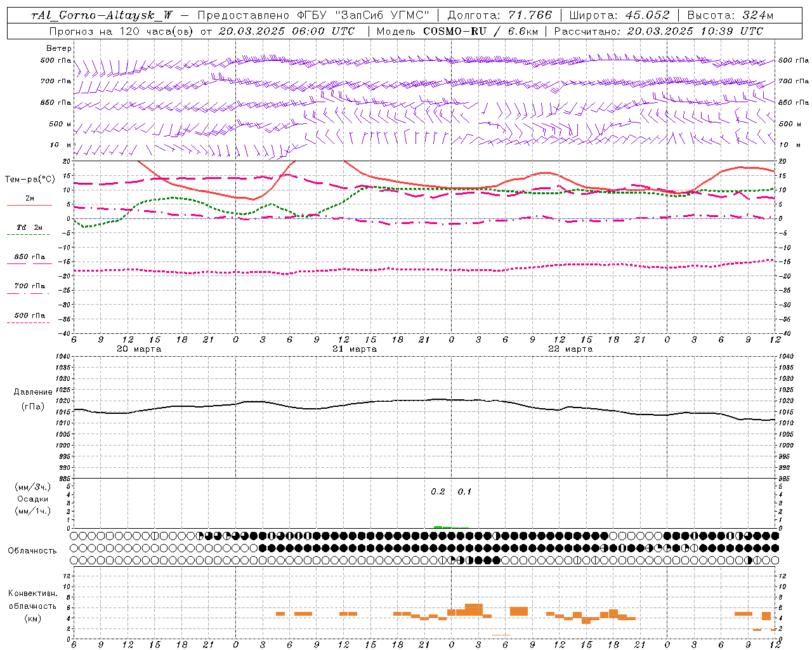812x650 pixels.
Task: Click the Осадки precipitation panel label
Action: pos(32,499)
